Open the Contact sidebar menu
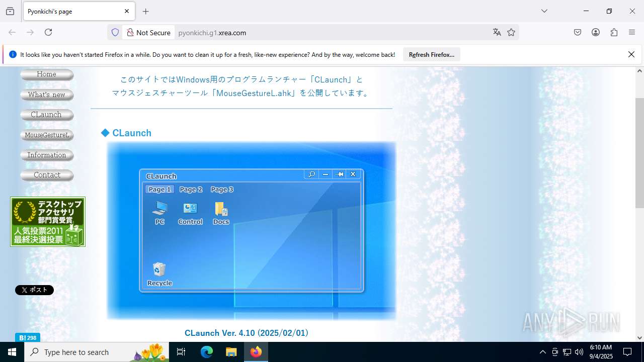 point(47,175)
